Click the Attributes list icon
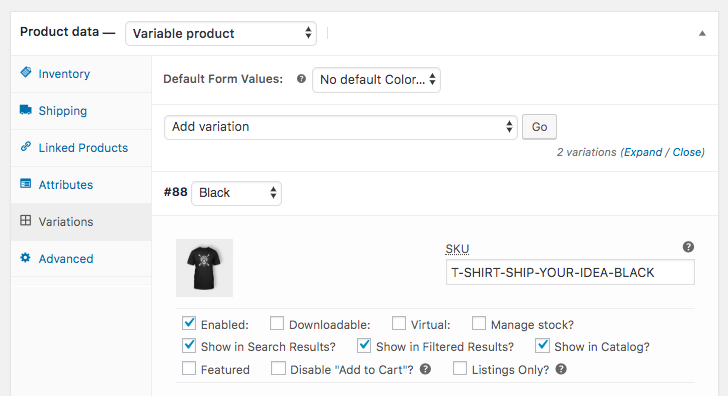 coord(26,183)
